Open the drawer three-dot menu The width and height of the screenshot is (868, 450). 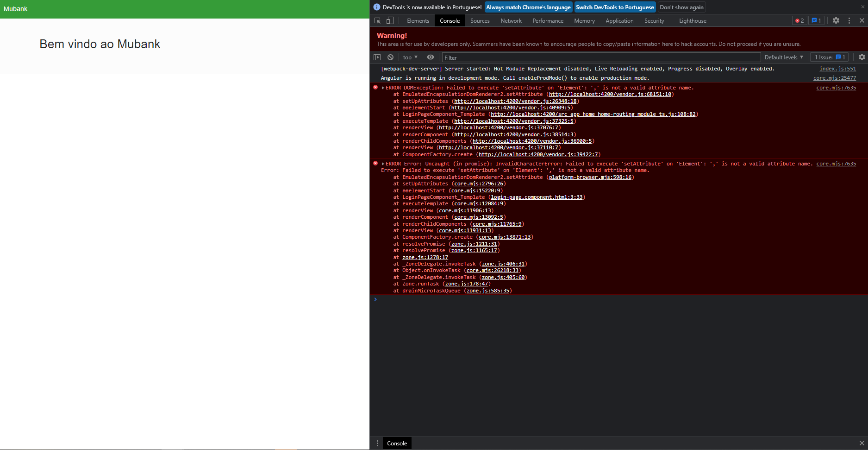click(377, 444)
